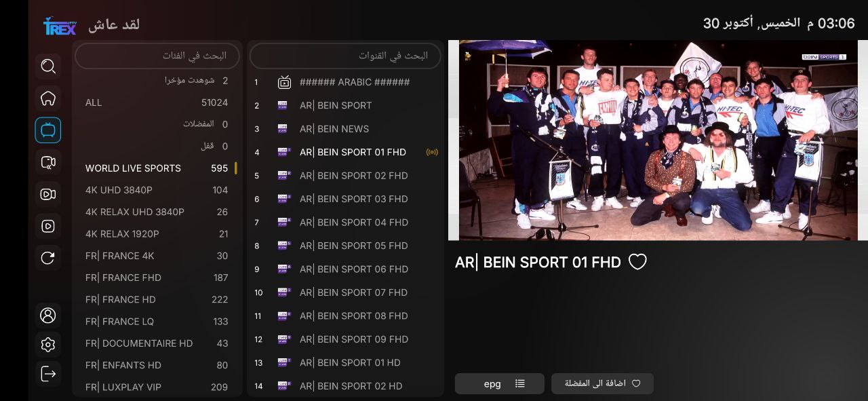Play AR| BEIN SPORT 08 FHD channel
The height and width of the screenshot is (401, 868).
pyautogui.click(x=346, y=316)
